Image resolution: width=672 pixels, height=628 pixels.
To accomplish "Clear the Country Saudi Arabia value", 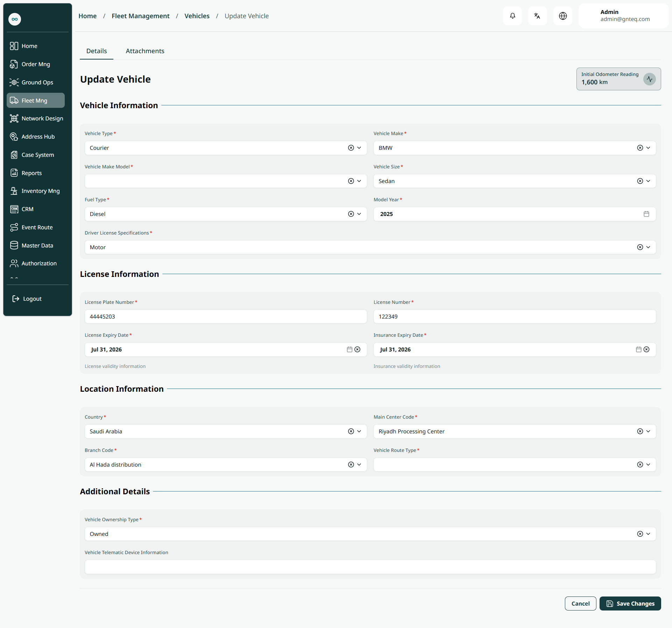I will click(x=351, y=431).
